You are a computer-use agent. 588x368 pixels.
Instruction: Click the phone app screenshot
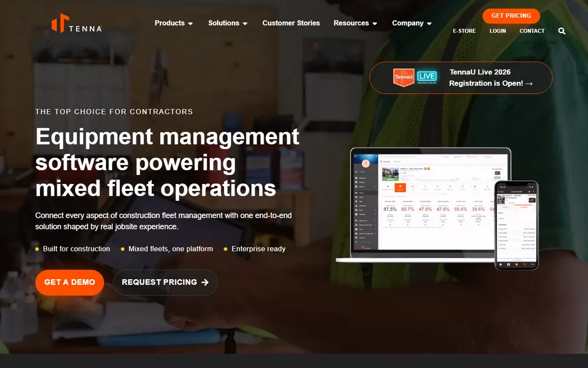pos(516,225)
